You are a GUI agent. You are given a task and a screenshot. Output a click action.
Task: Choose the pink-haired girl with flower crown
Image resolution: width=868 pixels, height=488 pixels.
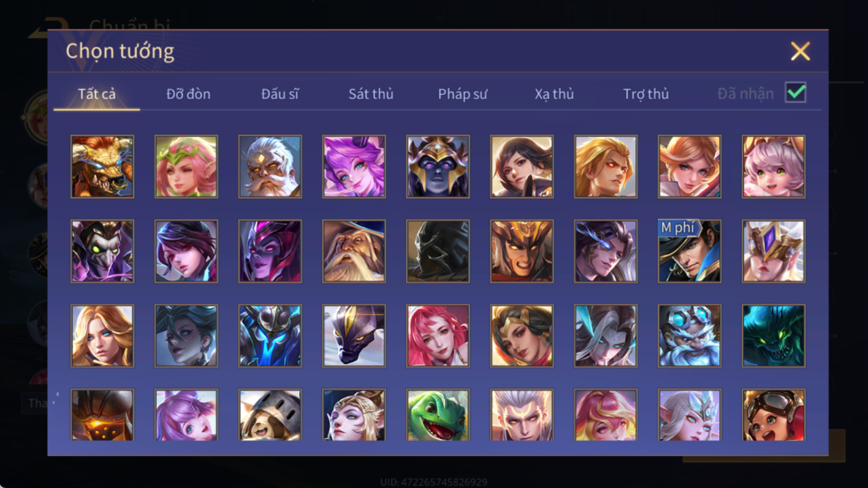pos(186,166)
